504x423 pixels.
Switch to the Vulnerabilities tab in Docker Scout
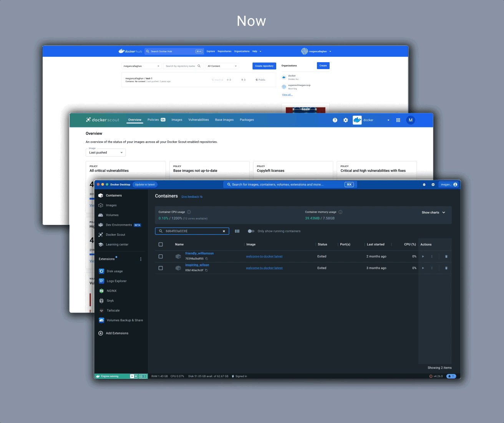click(x=198, y=120)
